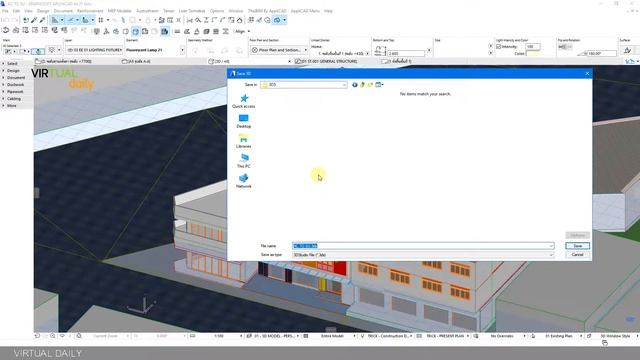
Task: Open the Edit menu
Action: pyautogui.click(x=16, y=11)
